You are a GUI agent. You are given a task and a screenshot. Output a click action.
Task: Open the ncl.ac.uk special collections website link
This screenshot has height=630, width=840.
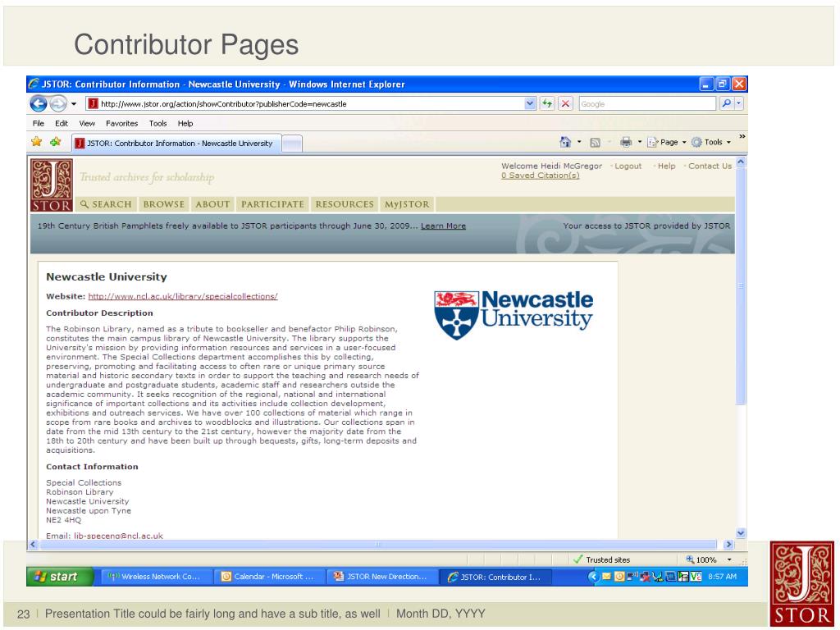pyautogui.click(x=183, y=296)
